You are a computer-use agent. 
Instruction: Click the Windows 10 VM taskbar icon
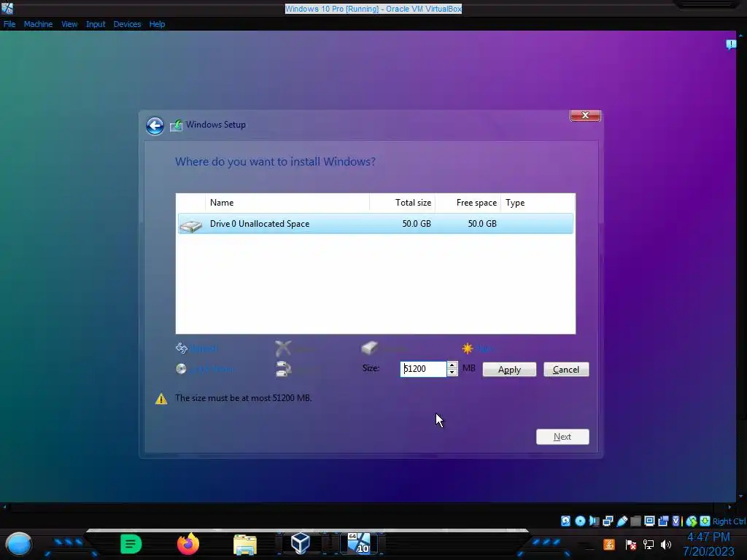359,543
